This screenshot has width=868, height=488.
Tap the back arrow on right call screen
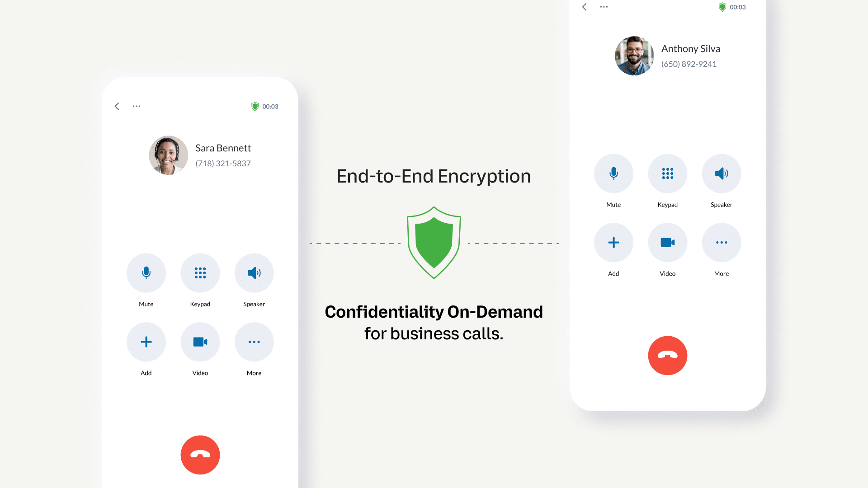(584, 7)
